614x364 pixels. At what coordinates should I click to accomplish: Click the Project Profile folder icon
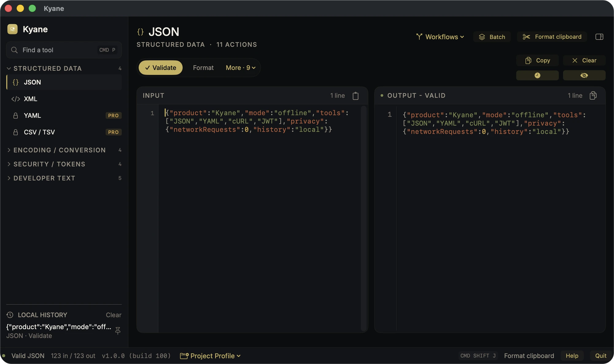184,356
